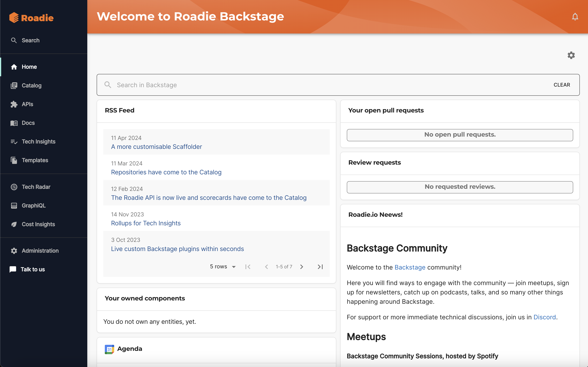Click the Talk to us chat icon
This screenshot has height=367, width=588.
coord(13,270)
